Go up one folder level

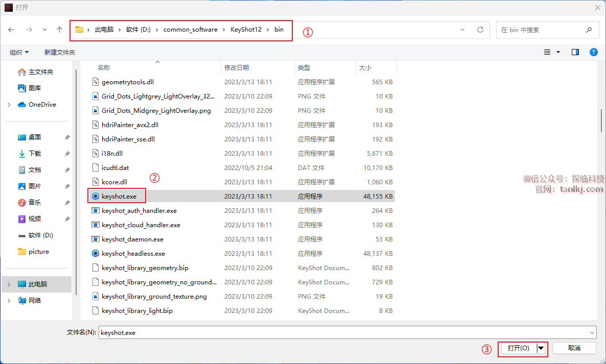click(59, 30)
